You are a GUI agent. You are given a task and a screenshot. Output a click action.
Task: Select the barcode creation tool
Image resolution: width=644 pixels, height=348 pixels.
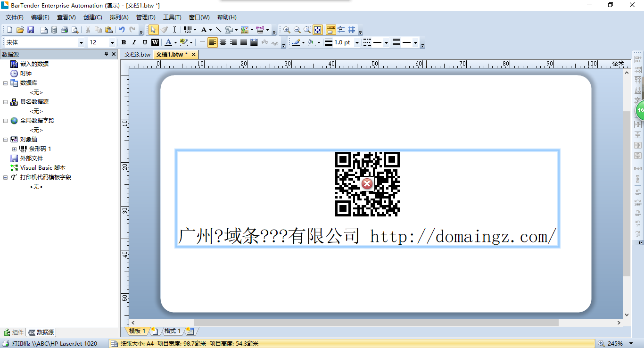pyautogui.click(x=187, y=30)
